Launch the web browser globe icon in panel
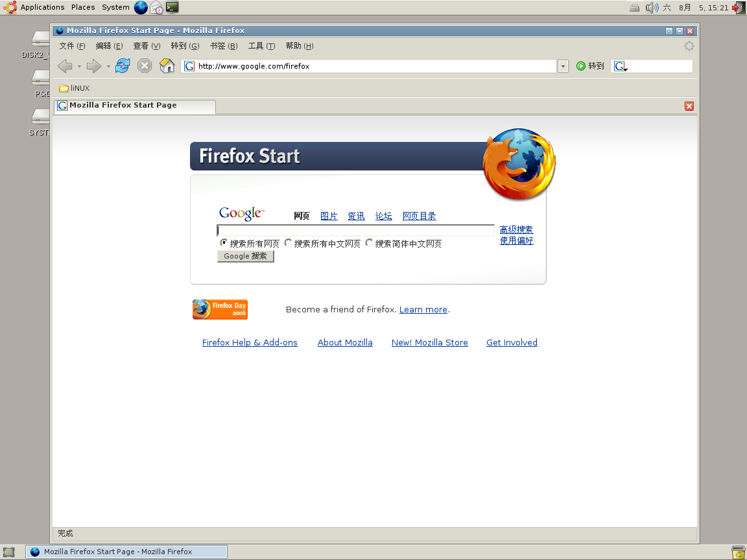This screenshot has height=560, width=747. click(x=141, y=7)
